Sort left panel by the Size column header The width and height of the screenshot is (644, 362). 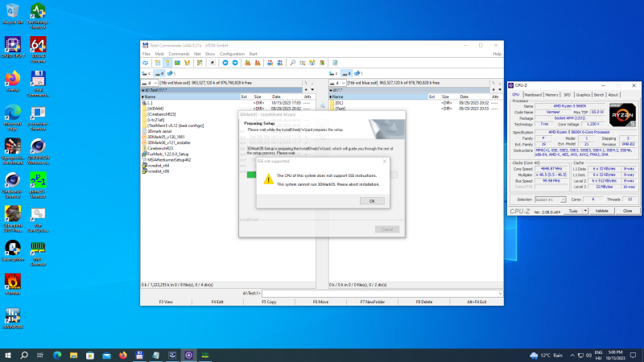tap(262, 97)
